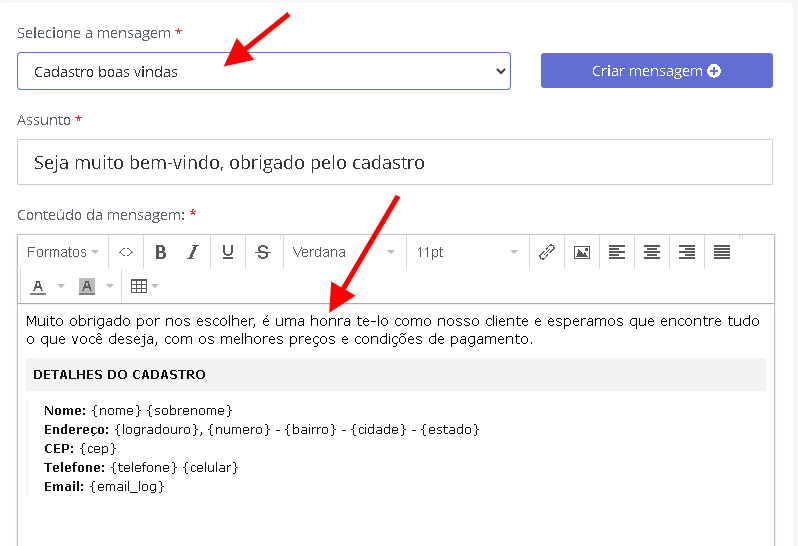Click the Criar mensagem button
The image size is (798, 546).
(x=657, y=71)
